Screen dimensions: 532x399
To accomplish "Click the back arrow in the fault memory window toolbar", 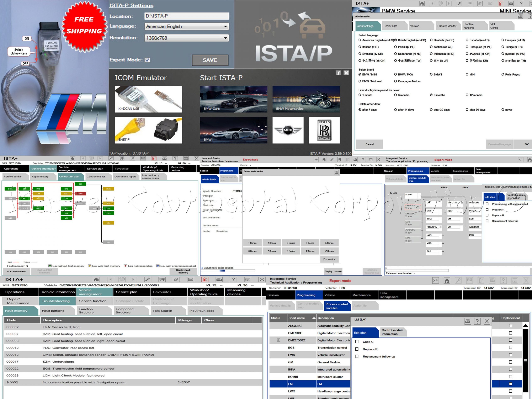I will tap(110, 279).
